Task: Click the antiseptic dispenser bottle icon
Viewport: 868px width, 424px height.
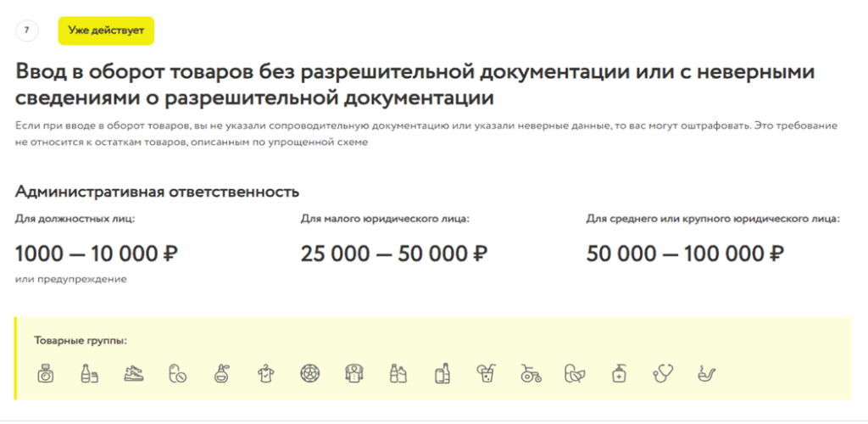Action: pyautogui.click(x=618, y=373)
